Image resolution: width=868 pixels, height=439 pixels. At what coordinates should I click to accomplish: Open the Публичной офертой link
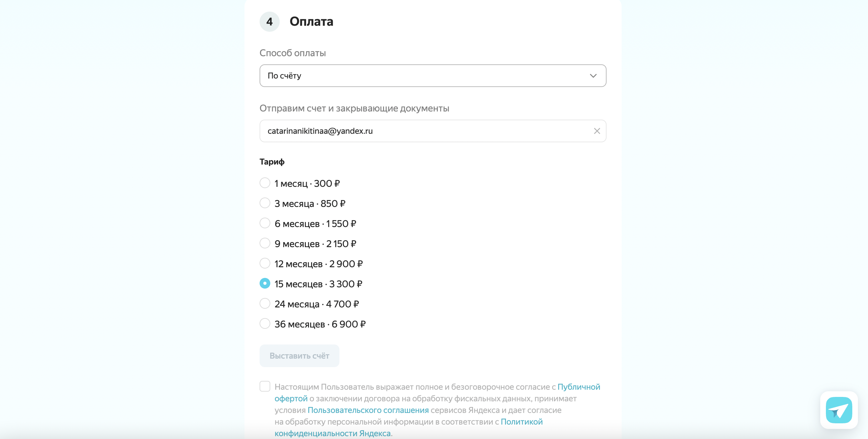click(578, 387)
